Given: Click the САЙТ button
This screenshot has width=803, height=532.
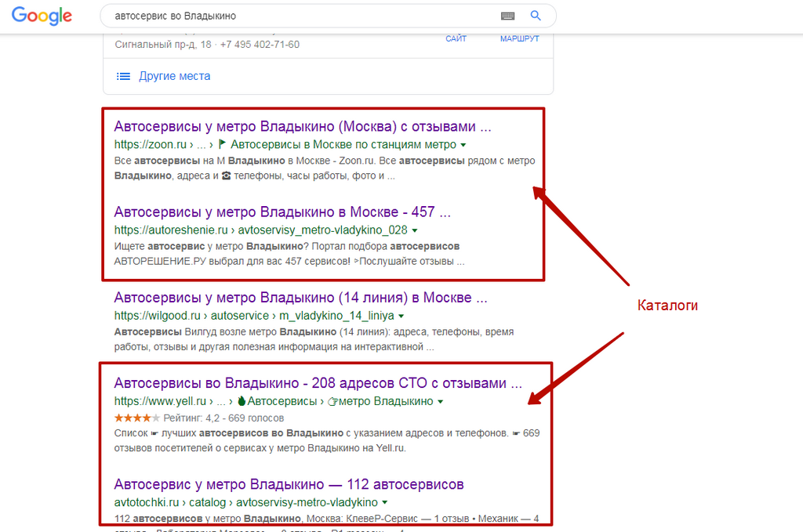Looking at the screenshot, I should (x=456, y=38).
